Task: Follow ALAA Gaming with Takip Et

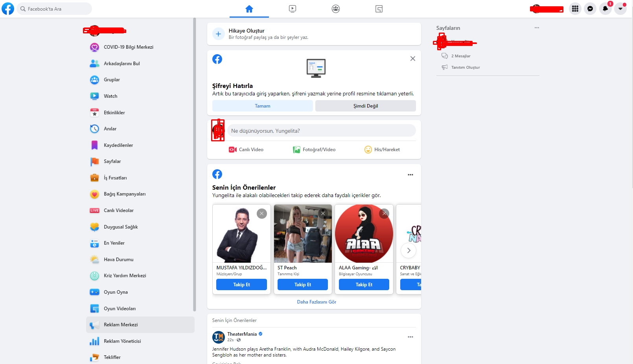Action: tap(364, 285)
